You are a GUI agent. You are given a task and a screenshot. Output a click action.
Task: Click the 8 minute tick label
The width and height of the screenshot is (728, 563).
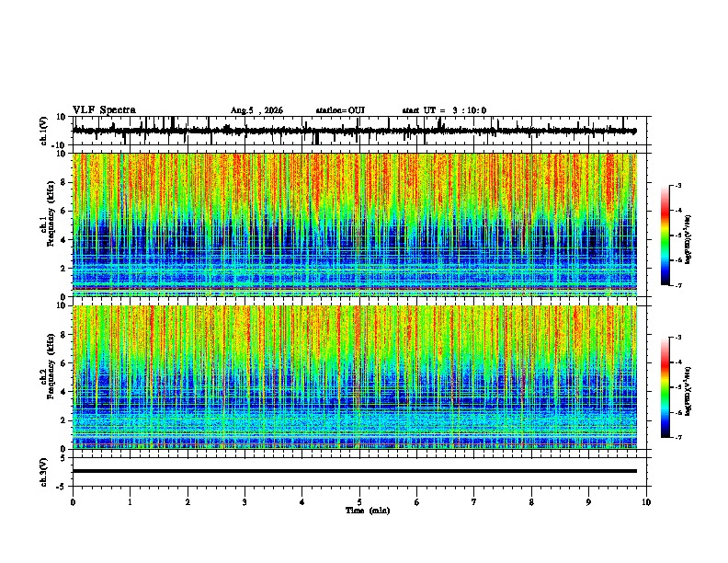click(x=531, y=502)
